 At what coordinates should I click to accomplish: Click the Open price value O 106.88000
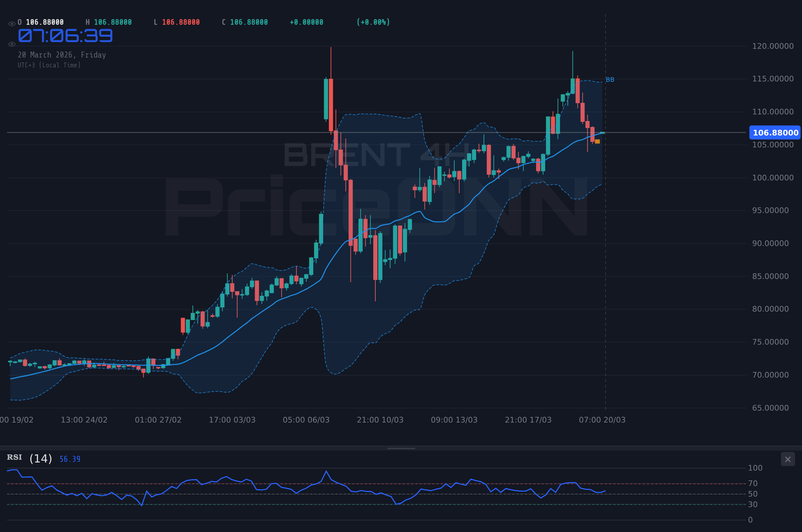pyautogui.click(x=40, y=22)
